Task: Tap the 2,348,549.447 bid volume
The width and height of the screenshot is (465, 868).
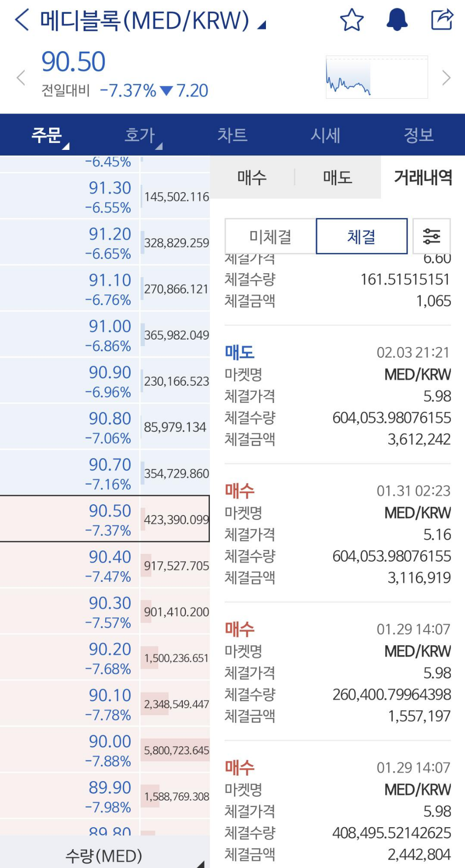Action: click(176, 704)
